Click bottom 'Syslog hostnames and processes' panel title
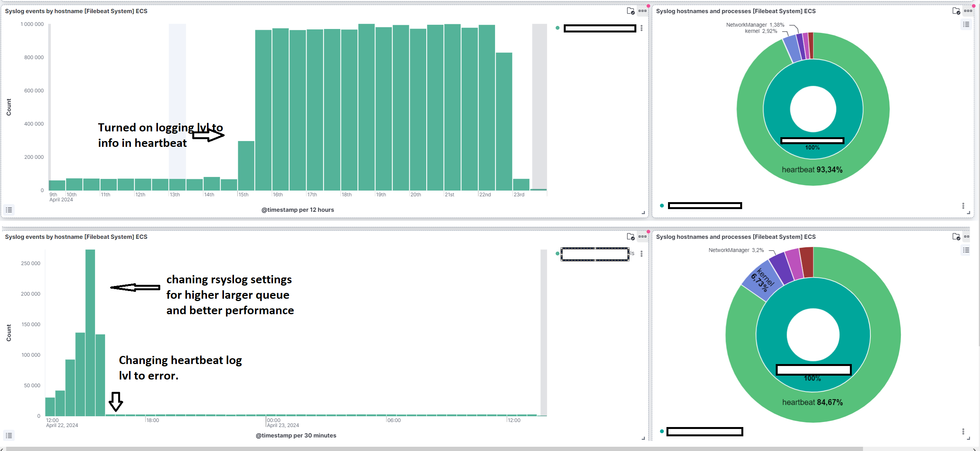This screenshot has width=980, height=451. [736, 237]
